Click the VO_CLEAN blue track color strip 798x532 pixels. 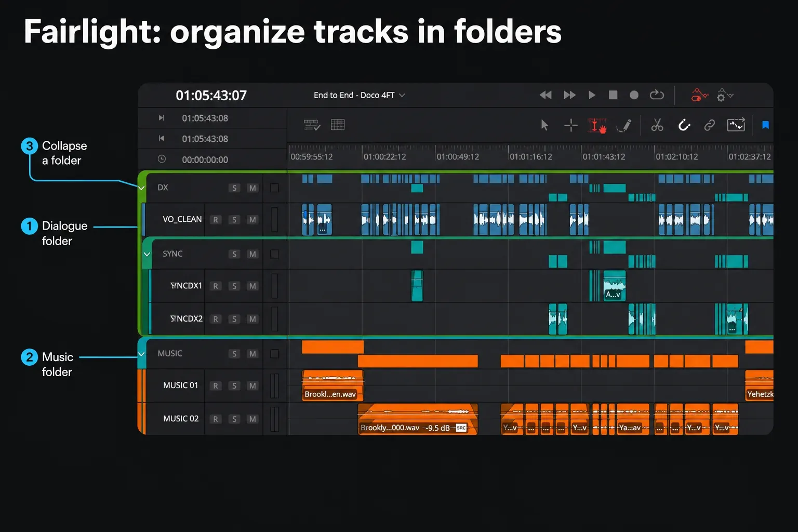(143, 220)
